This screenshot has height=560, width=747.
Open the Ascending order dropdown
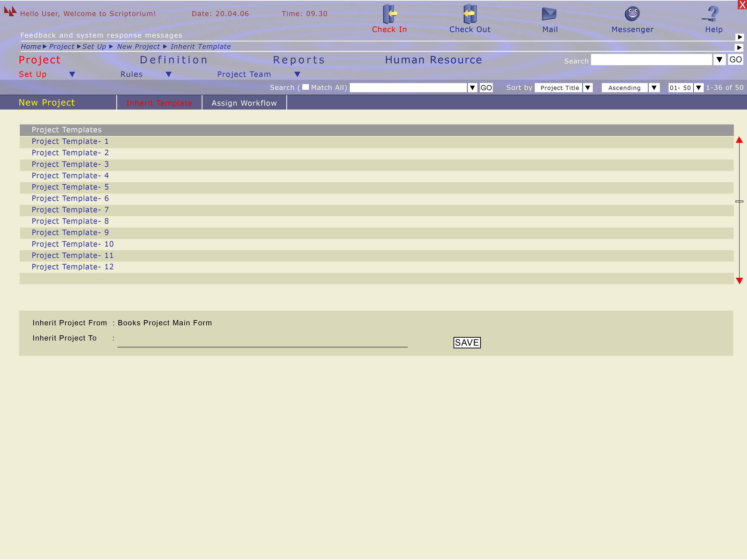(x=654, y=88)
